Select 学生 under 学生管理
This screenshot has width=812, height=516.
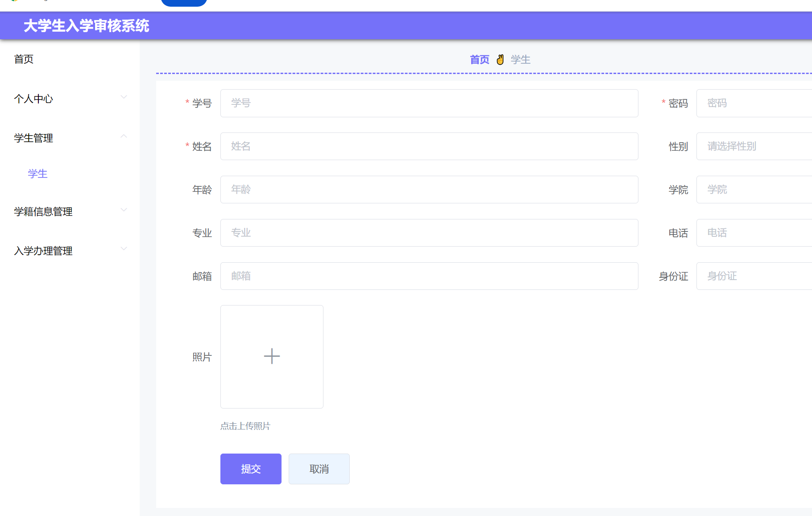tap(37, 173)
